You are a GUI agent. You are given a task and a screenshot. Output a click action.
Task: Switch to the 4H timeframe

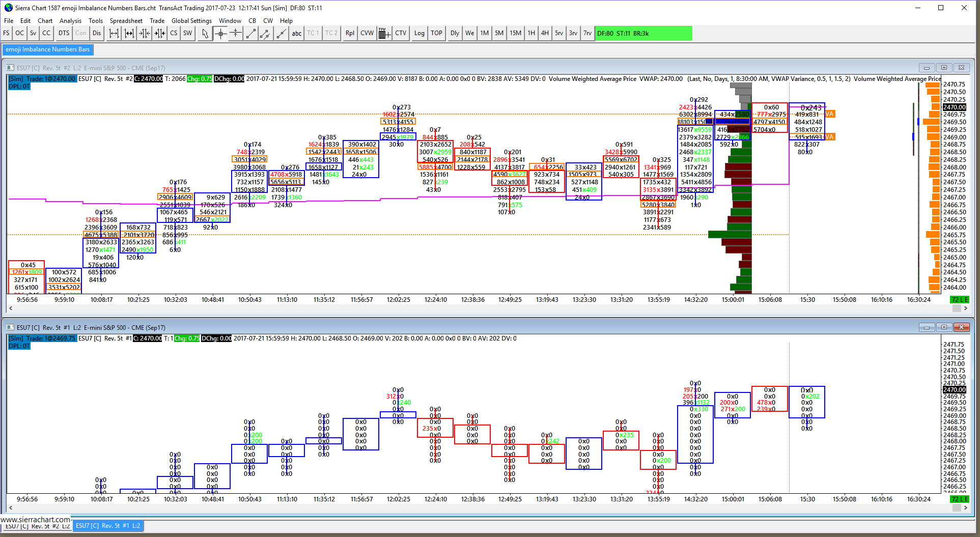[545, 33]
